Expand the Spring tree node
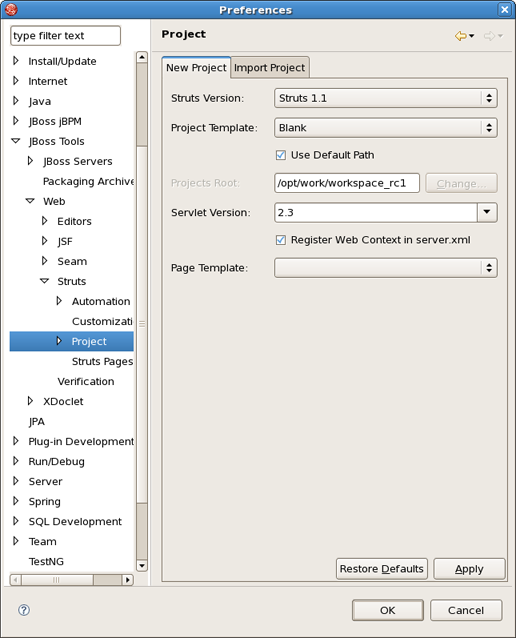The image size is (516, 638). point(16,501)
